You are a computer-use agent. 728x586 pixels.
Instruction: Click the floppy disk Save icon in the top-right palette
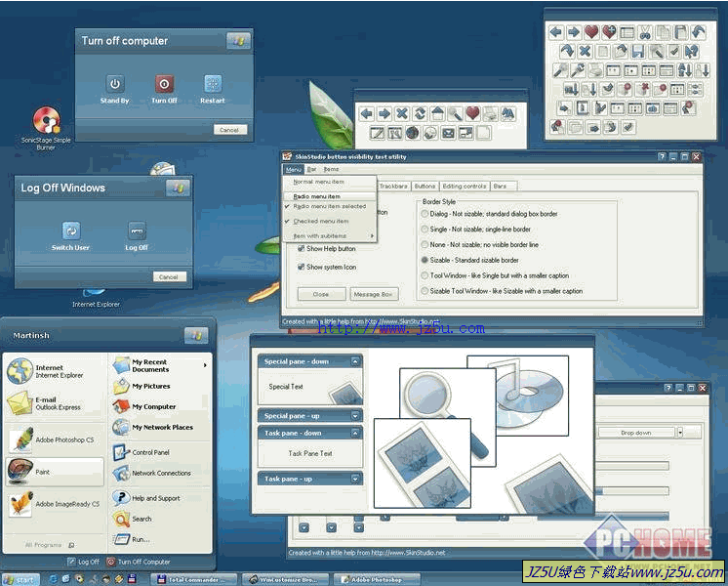point(638,51)
